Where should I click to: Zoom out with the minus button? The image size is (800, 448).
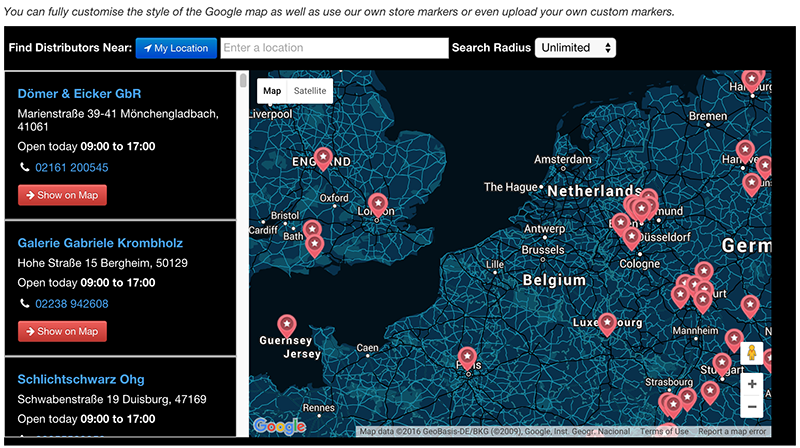coord(752,407)
